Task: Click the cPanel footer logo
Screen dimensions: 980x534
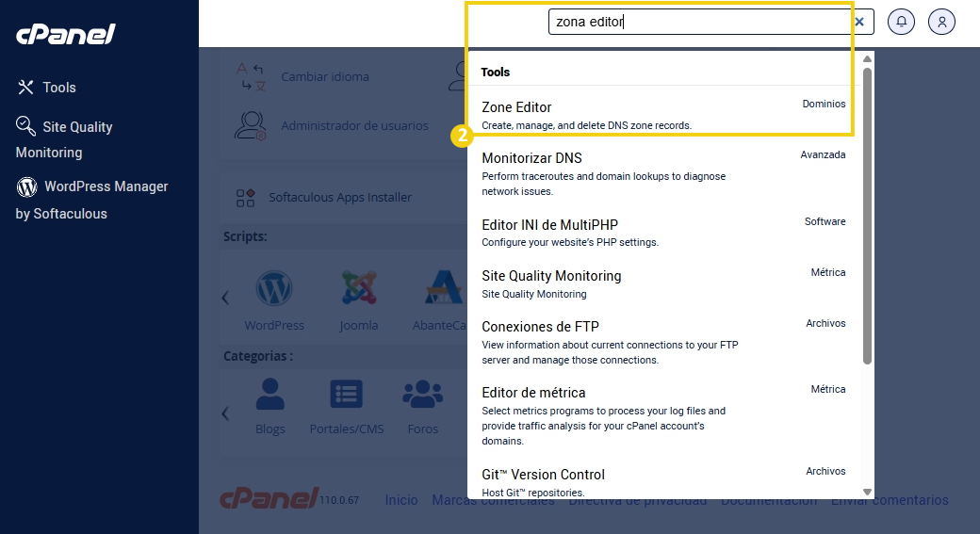Action: [x=269, y=498]
